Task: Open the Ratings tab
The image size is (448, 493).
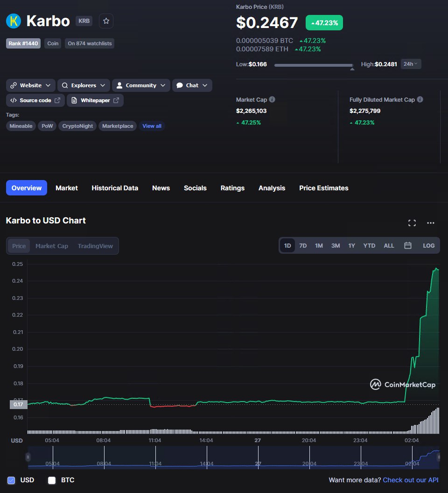Action: click(x=232, y=187)
